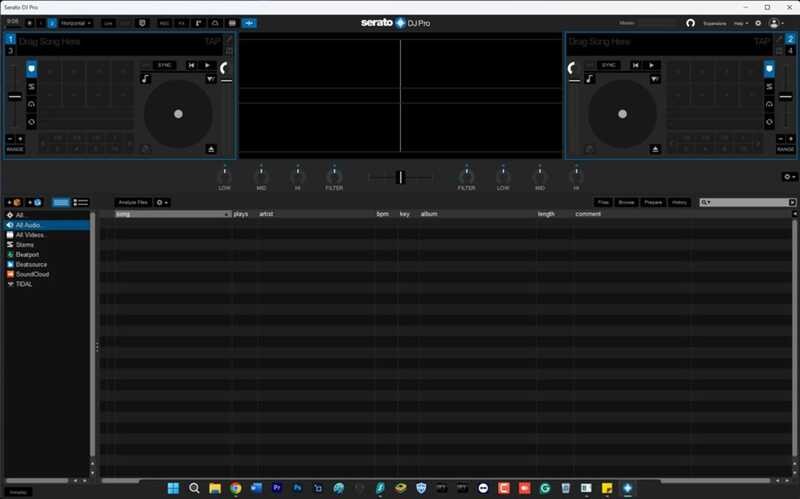Click the Analyze Files button
Image resolution: width=800 pixels, height=499 pixels.
coord(133,203)
